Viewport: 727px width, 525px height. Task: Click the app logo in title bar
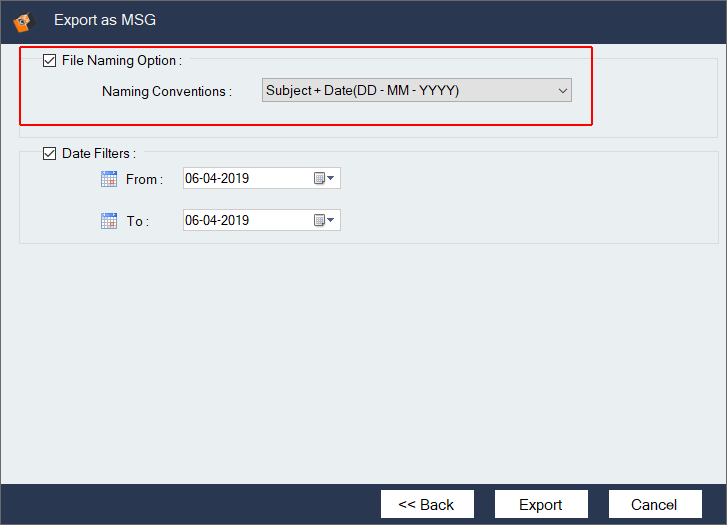coord(24,19)
